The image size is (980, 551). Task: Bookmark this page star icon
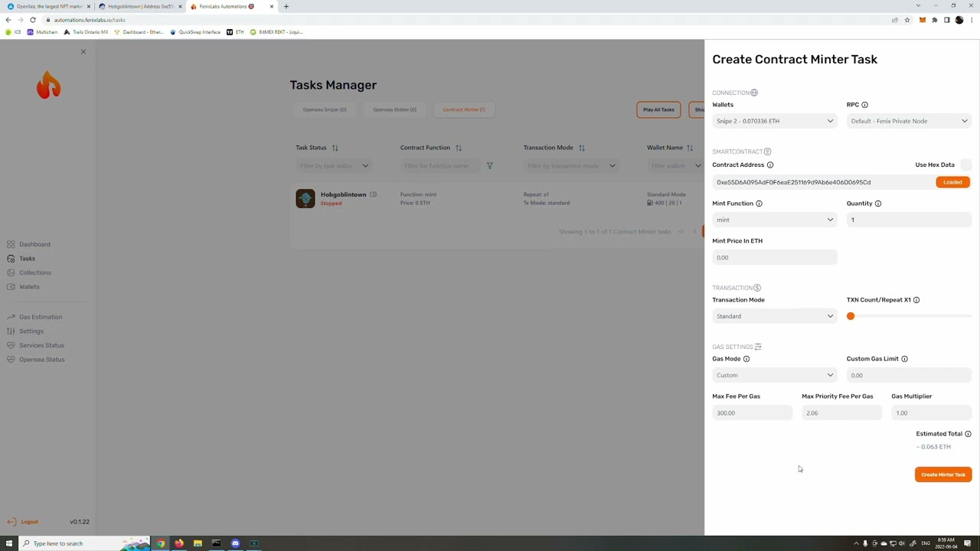(x=907, y=20)
